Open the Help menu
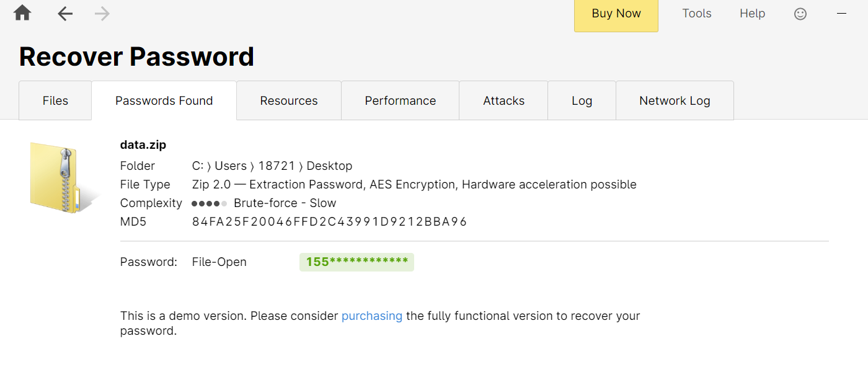 [x=752, y=14]
